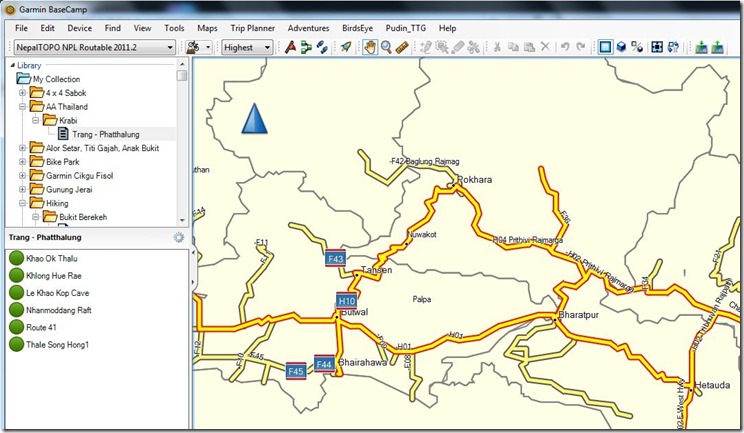Select the Bukit Berekeh folder
Viewport: 744px width, 433px height.
coord(83,217)
